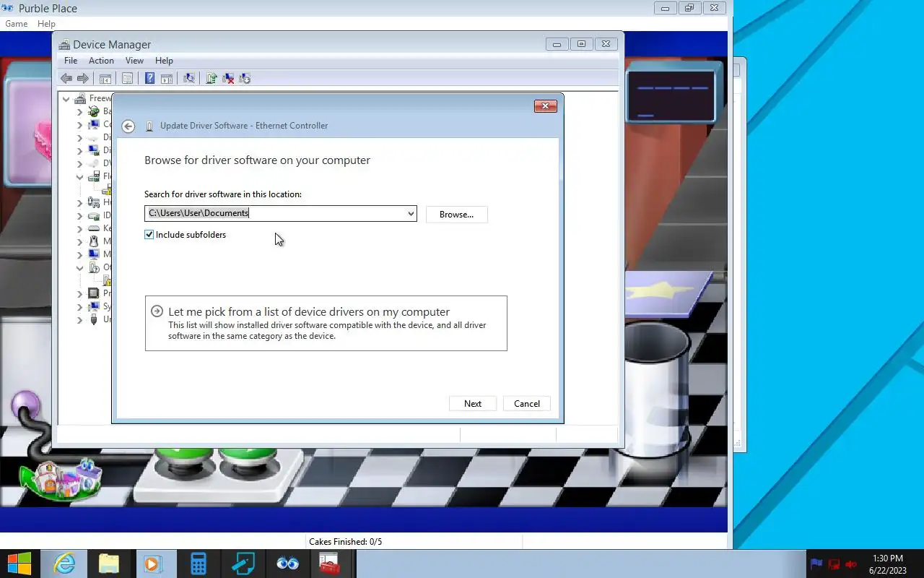The image size is (924, 578).
Task: Open the pen-and-paper app on taskbar
Action: click(243, 564)
